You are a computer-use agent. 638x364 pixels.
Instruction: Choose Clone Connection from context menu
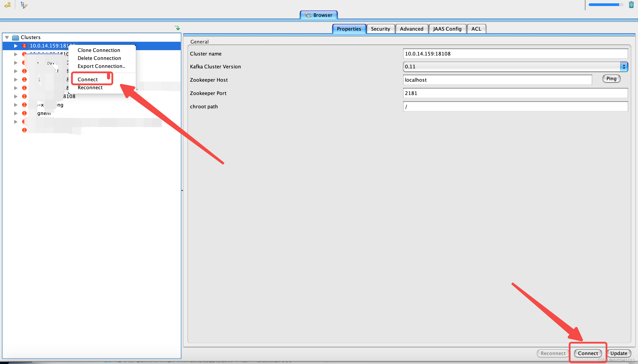99,50
